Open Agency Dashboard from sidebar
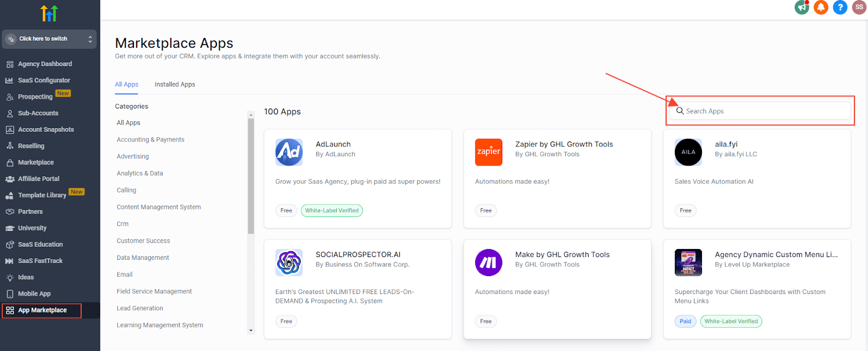Image resolution: width=868 pixels, height=351 pixels. [x=45, y=64]
